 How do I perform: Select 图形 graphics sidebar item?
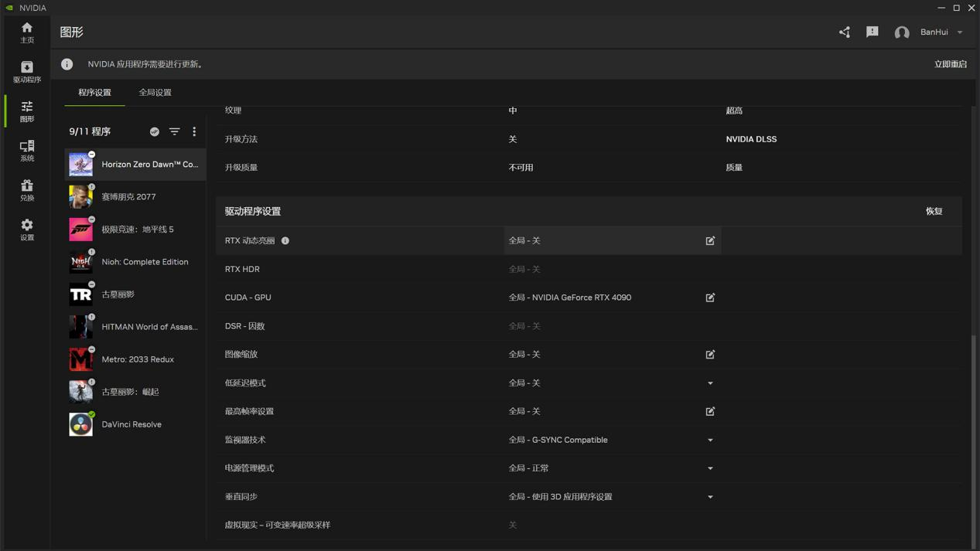tap(27, 111)
